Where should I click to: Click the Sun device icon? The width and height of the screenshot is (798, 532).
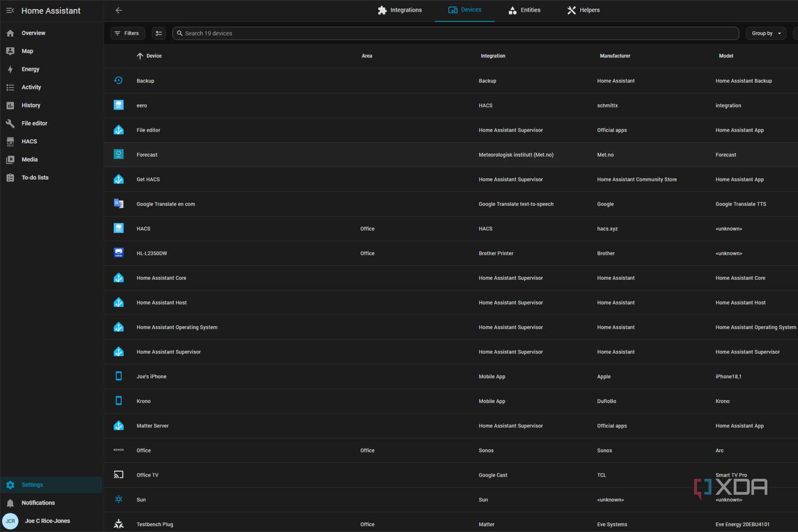[118, 499]
